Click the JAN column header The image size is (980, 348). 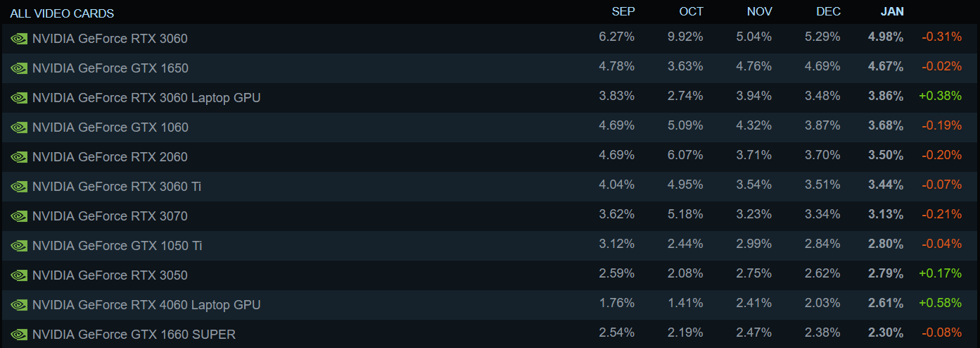pyautogui.click(x=892, y=11)
